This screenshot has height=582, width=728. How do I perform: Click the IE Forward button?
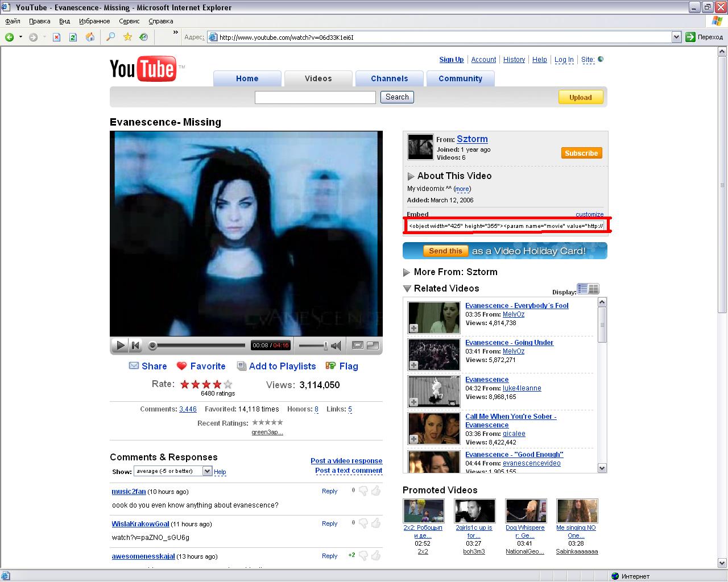(34, 37)
